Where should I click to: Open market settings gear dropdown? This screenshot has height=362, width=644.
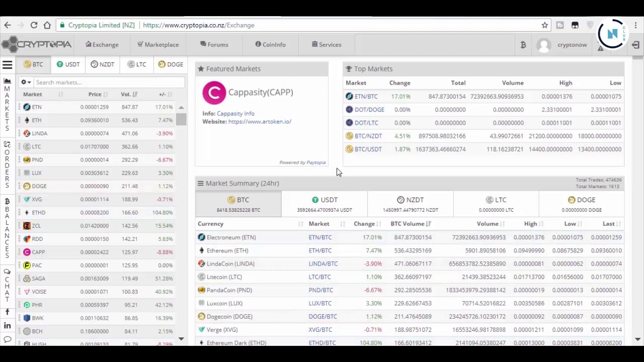[26, 82]
